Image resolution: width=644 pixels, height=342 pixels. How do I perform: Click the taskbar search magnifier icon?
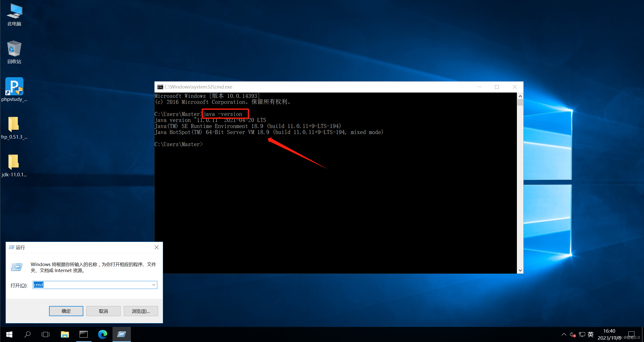coord(27,334)
